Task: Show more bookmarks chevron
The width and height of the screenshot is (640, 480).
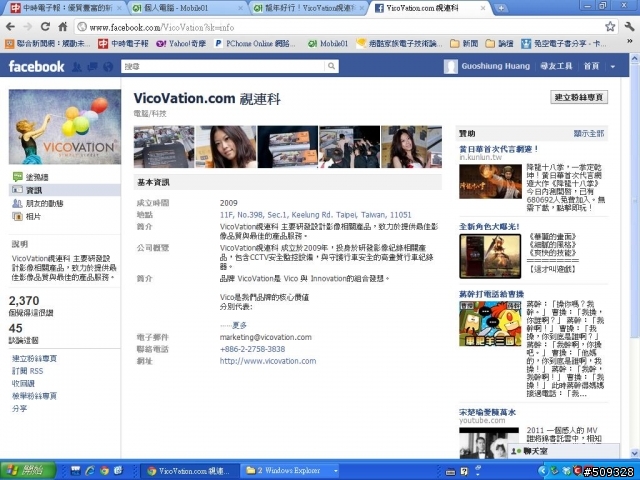Action: (x=630, y=42)
